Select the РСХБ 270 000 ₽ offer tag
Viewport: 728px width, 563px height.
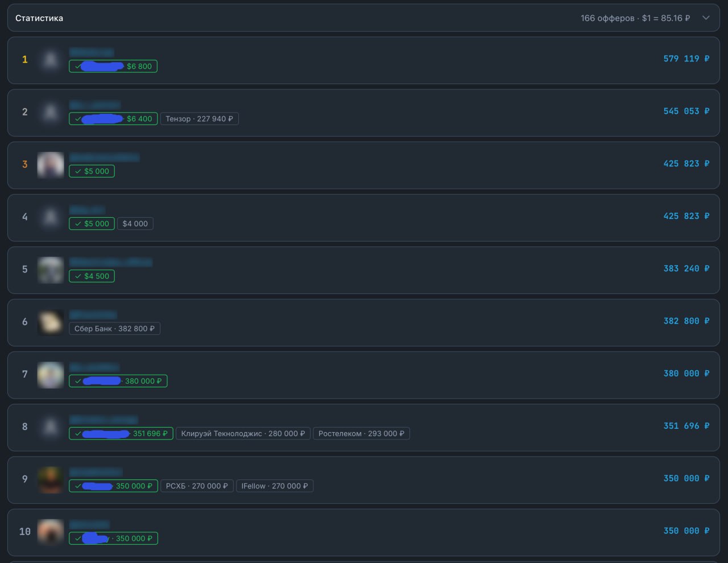click(x=197, y=486)
